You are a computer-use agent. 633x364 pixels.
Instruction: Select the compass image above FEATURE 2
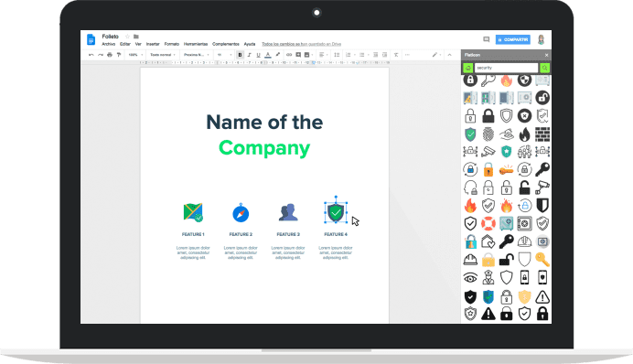coord(241,213)
